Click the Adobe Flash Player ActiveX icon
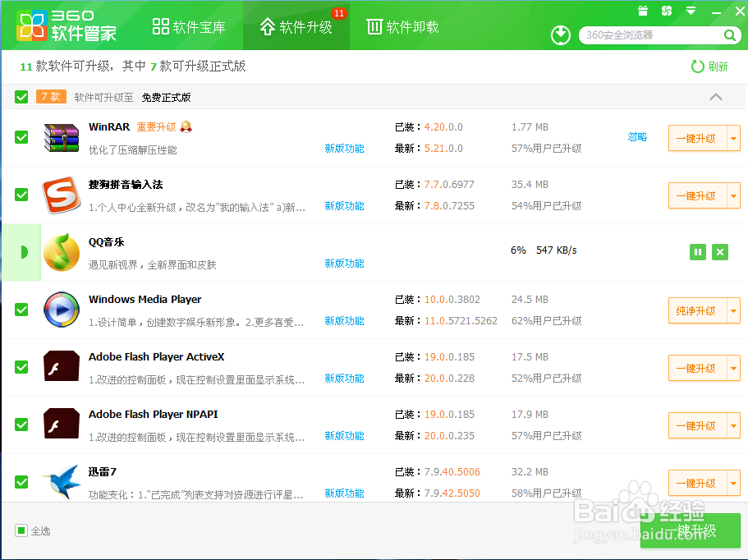 click(x=62, y=366)
